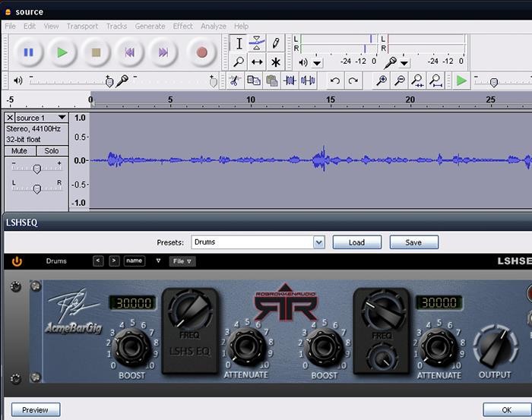Solo the source 1 track
This screenshot has width=532, height=420.
coord(52,150)
